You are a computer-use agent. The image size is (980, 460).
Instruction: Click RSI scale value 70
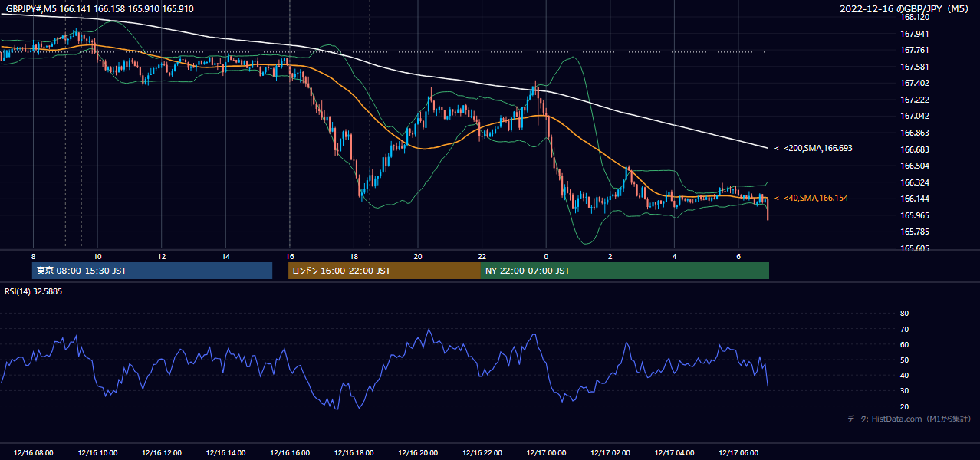pyautogui.click(x=904, y=329)
